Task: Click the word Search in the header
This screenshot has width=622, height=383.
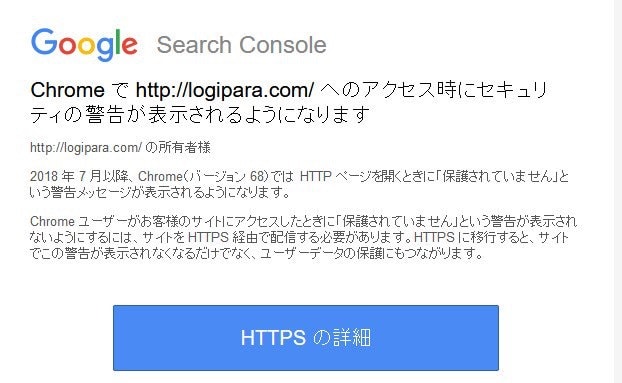Action: tap(194, 45)
